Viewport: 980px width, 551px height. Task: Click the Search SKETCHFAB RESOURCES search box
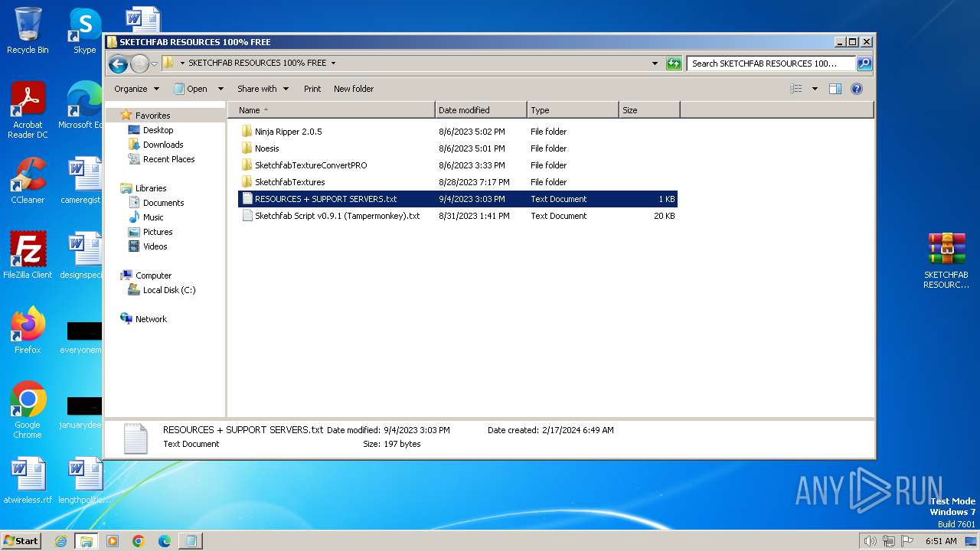771,64
